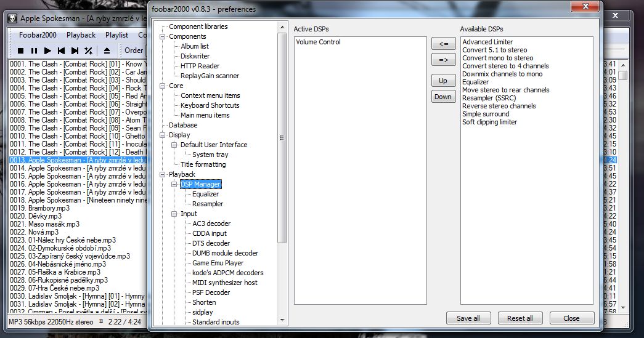This screenshot has height=338, width=644.
Task: Move selected DSP Down
Action: 444,97
